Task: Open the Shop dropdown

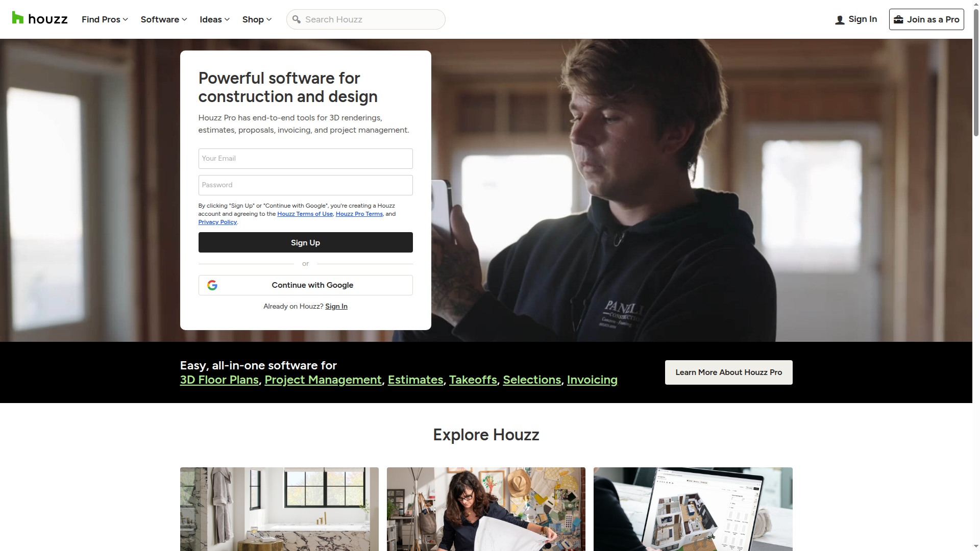Action: [256, 19]
